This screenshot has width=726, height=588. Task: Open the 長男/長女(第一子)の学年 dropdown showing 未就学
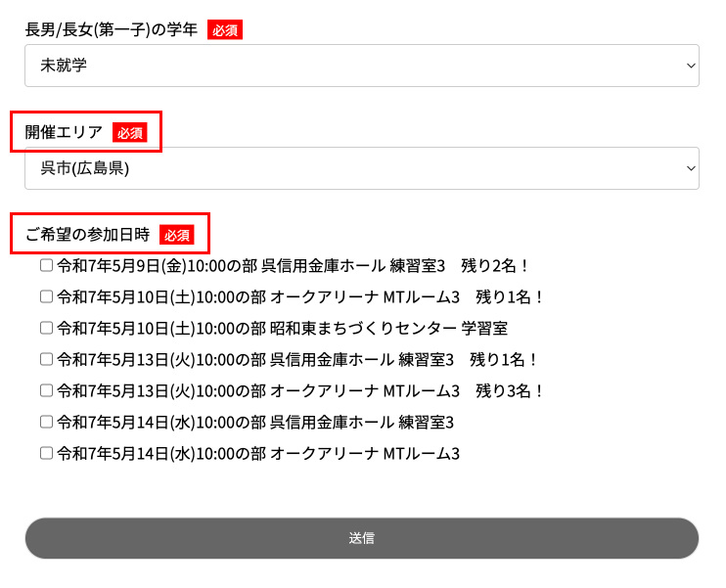click(361, 66)
